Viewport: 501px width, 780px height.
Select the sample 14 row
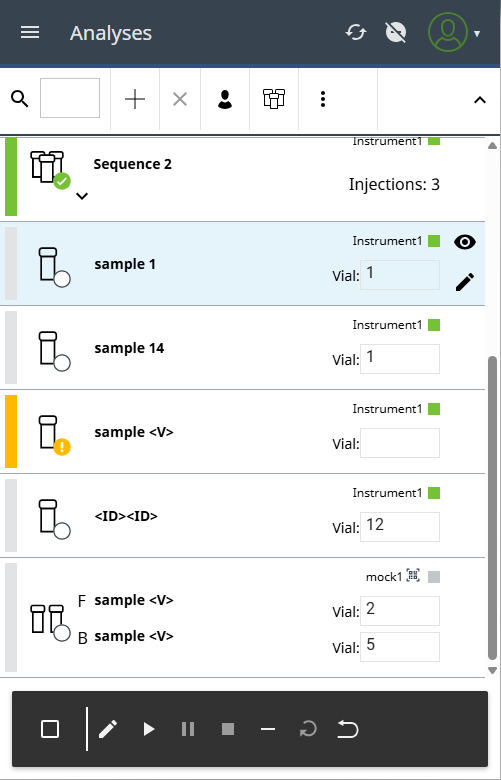tap(245, 348)
